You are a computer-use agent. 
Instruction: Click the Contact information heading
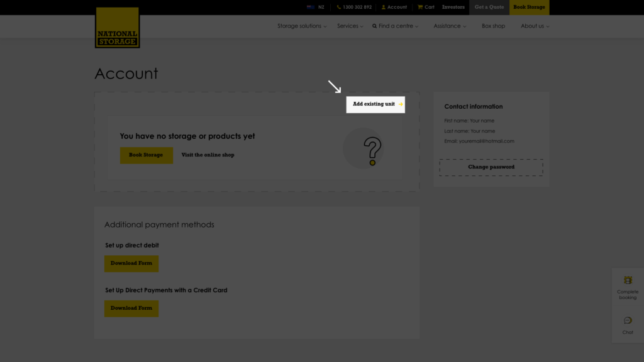(473, 106)
